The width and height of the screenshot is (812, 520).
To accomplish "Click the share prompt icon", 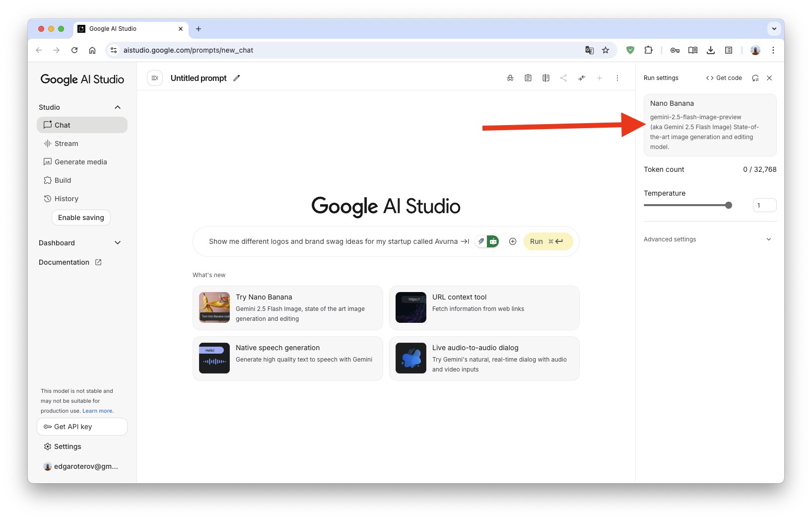I will pos(564,78).
